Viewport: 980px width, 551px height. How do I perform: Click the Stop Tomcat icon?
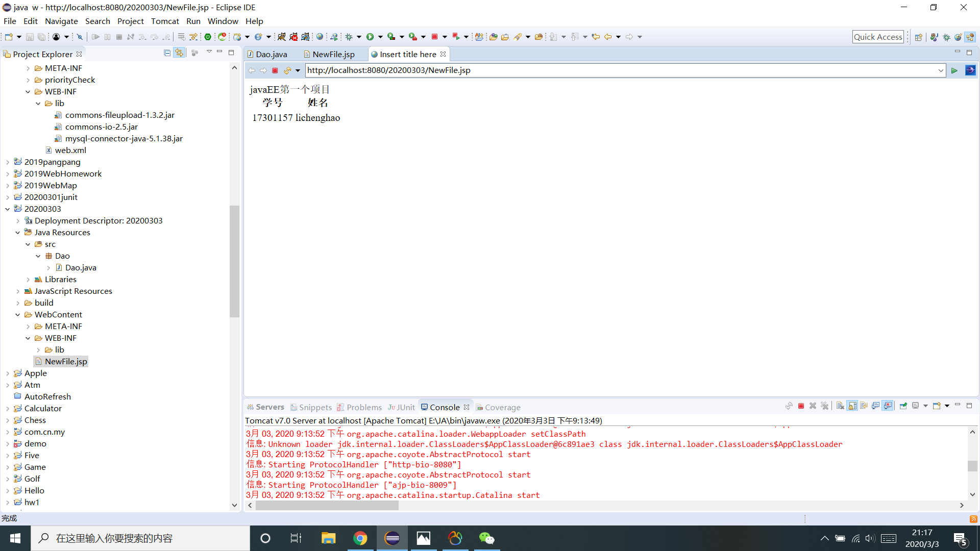293,37
